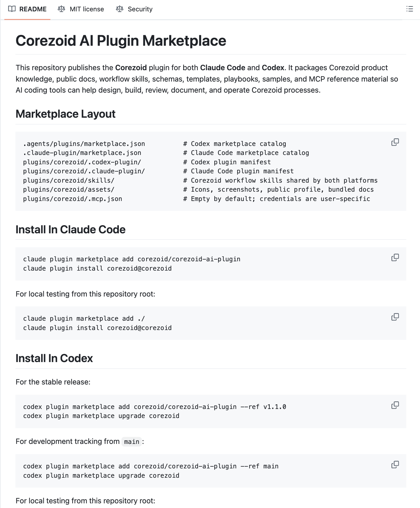Copy the claude marketplace add ./ code block
Image resolution: width=420 pixels, height=508 pixels.
395,317
